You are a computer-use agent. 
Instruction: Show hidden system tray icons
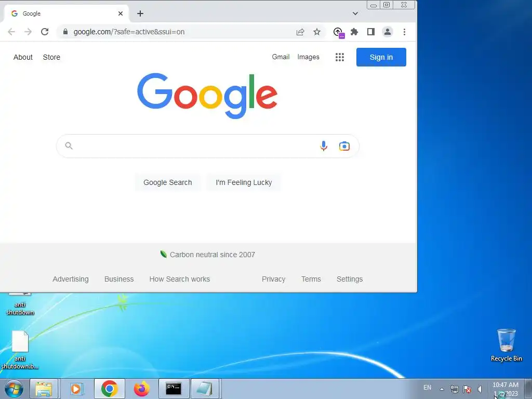tap(442, 389)
